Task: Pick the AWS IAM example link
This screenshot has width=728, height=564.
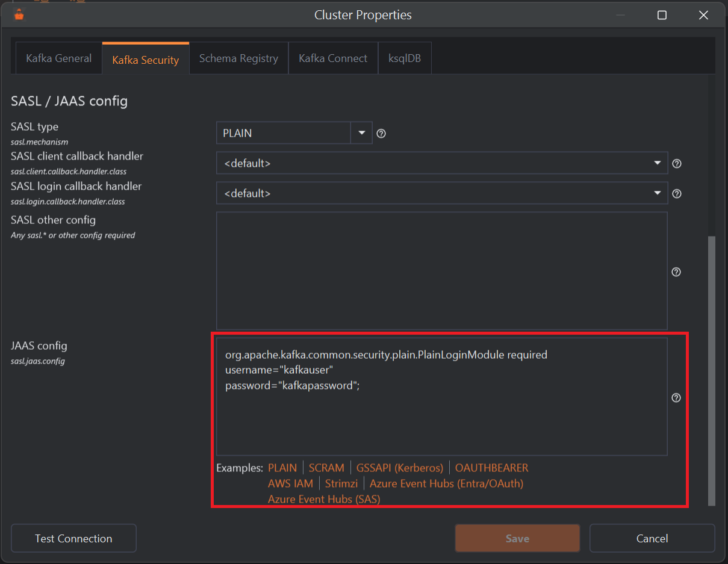Action: 290,483
